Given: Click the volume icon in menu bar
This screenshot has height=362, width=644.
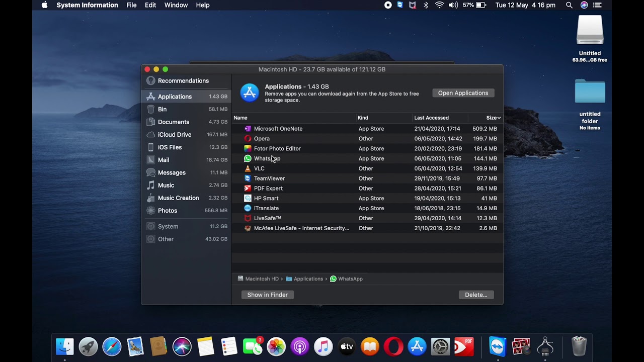Looking at the screenshot, I should pyautogui.click(x=453, y=5).
